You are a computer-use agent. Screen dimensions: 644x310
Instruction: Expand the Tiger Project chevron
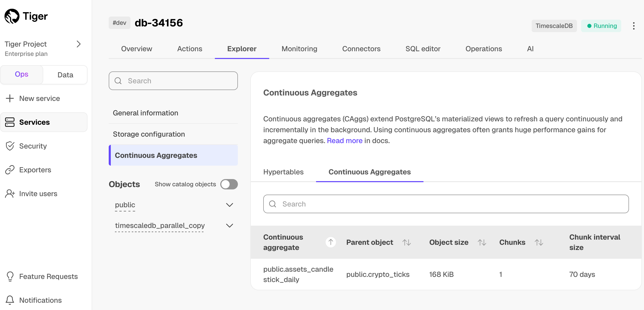click(79, 44)
